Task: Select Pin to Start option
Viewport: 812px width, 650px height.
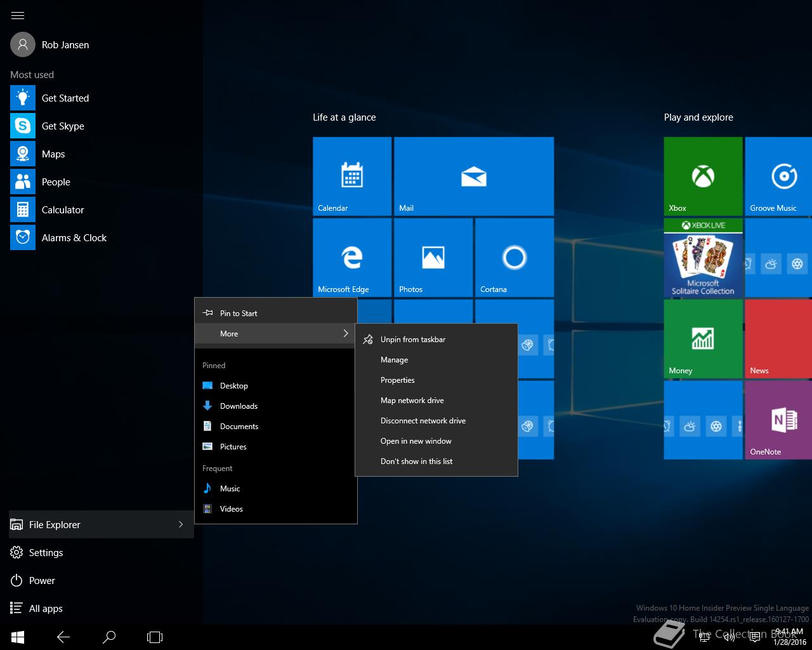Action: tap(276, 313)
